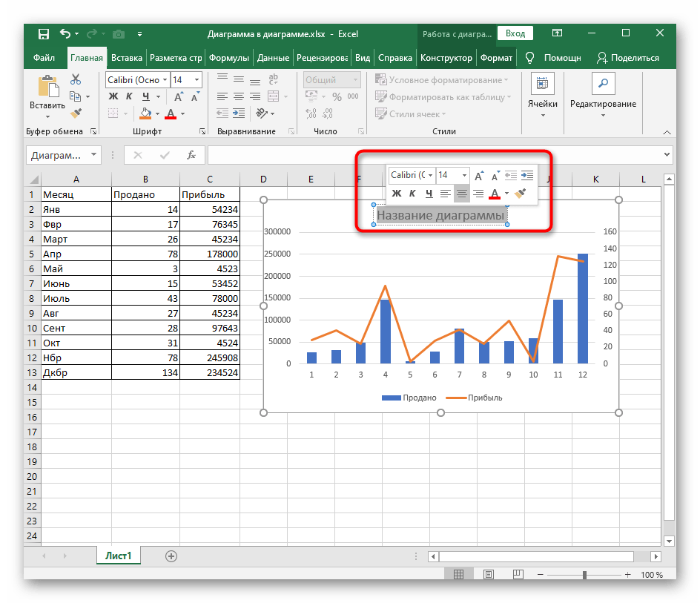Image resolution: width=700 pixels, height=603 pixels.
Task: Increase font size in the ribbon
Action: click(178, 97)
